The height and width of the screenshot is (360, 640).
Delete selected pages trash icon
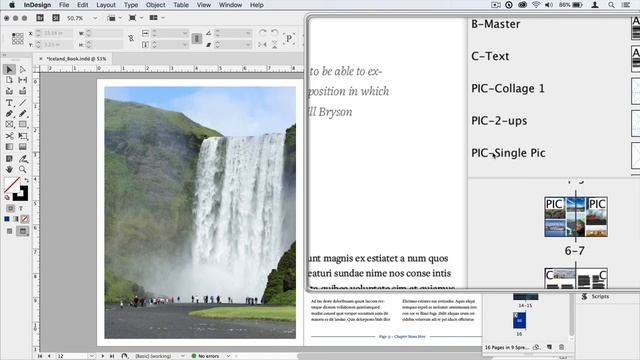click(562, 347)
